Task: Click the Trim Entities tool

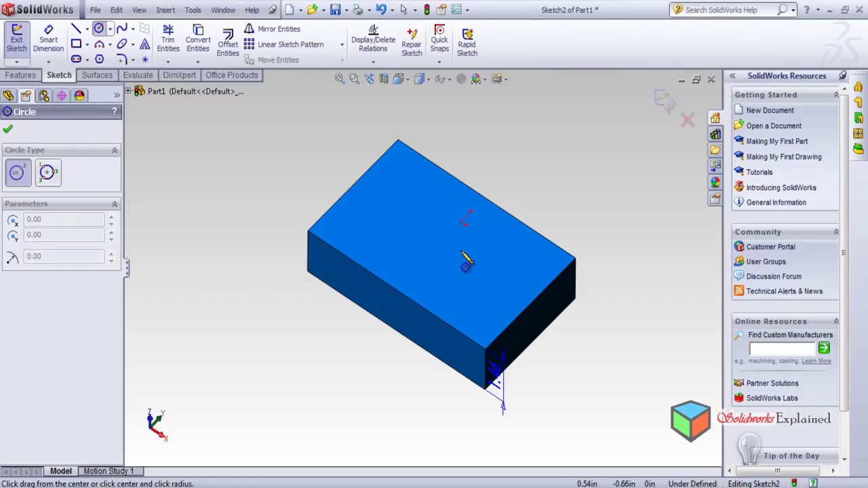Action: point(168,39)
